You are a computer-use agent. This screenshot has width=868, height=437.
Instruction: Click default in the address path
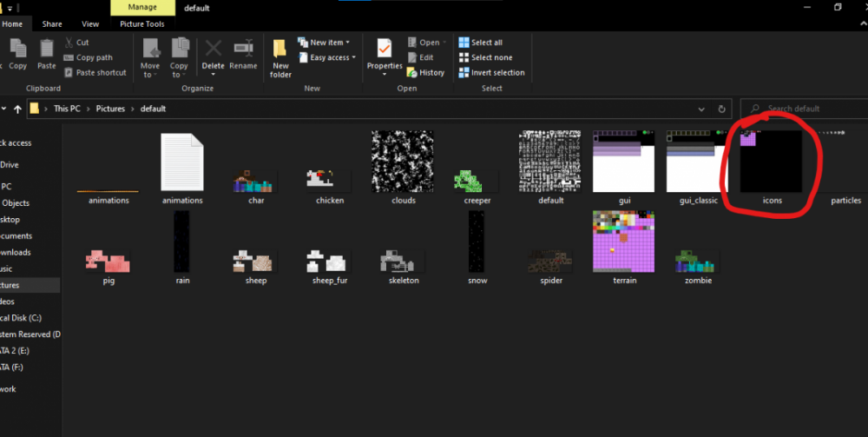[154, 109]
